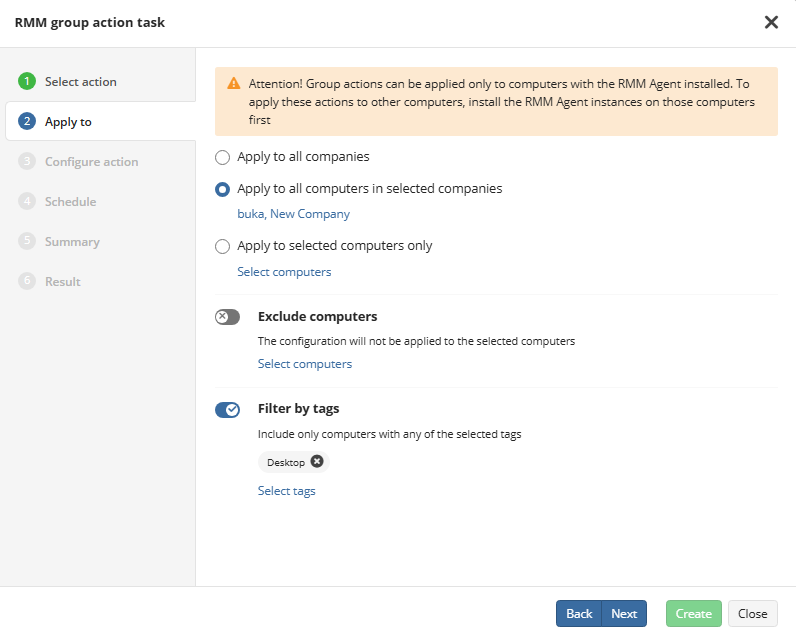
Task: Choose Apply to selected computers only
Action: (222, 247)
